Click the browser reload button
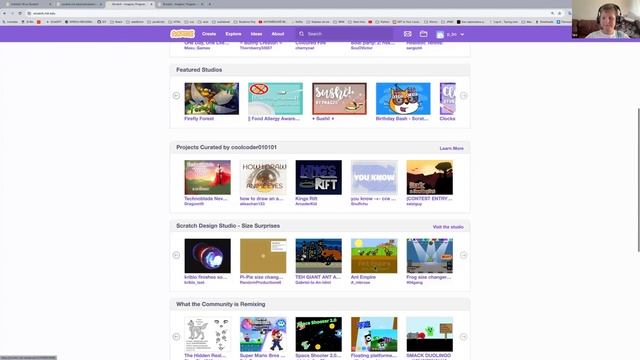This screenshot has width=640, height=360. 20,13
